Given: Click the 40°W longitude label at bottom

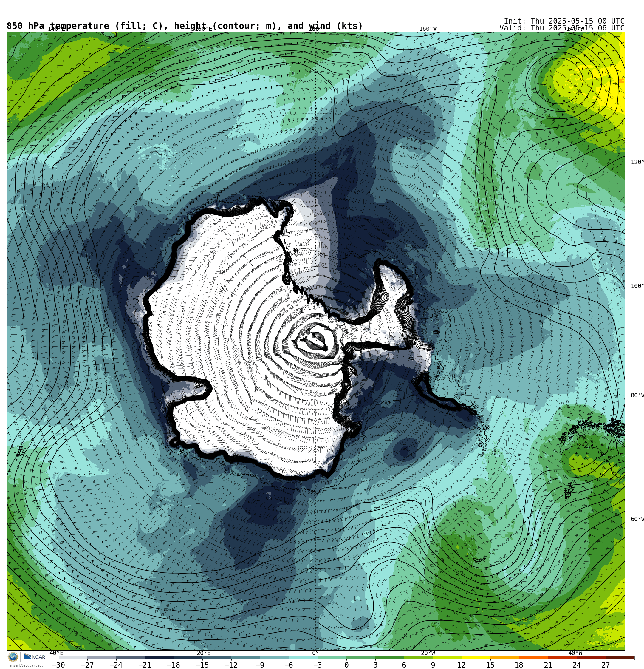Looking at the screenshot, I should (x=575, y=653).
